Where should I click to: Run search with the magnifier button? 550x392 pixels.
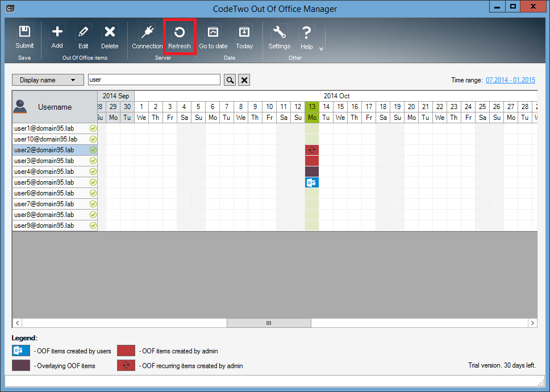pos(230,80)
